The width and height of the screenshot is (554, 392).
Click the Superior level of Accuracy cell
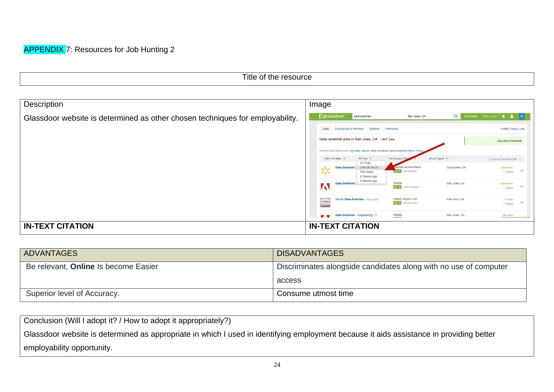click(x=146, y=295)
